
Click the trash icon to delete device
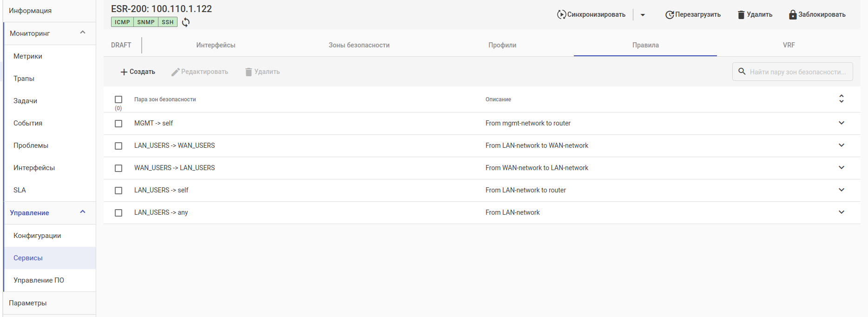741,15
